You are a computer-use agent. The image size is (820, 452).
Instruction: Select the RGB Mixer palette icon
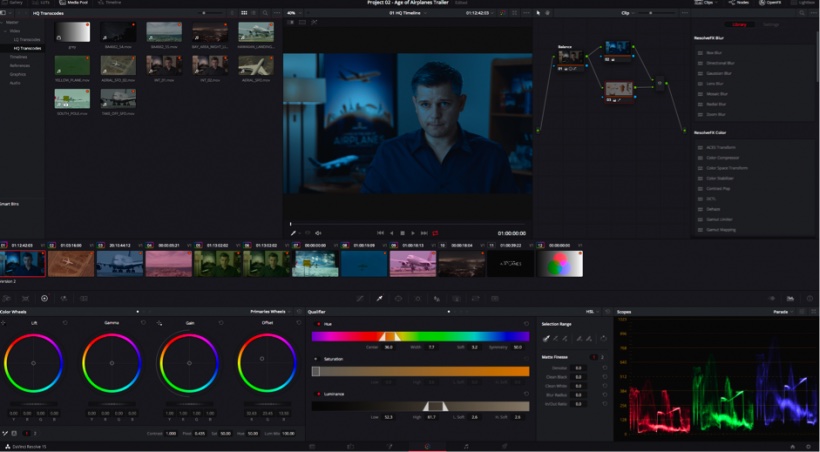coord(64,299)
